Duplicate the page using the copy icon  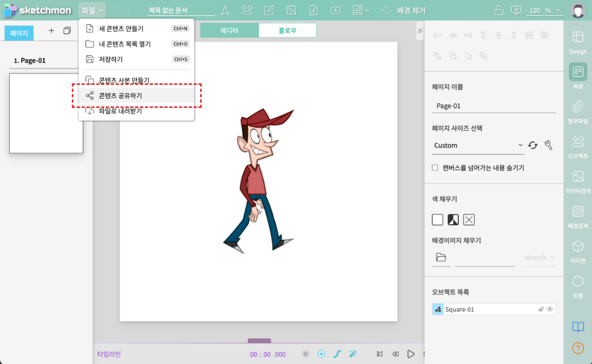pos(67,31)
